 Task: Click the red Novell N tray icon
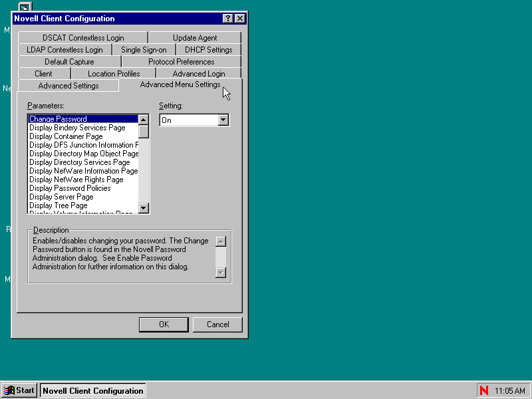point(484,390)
